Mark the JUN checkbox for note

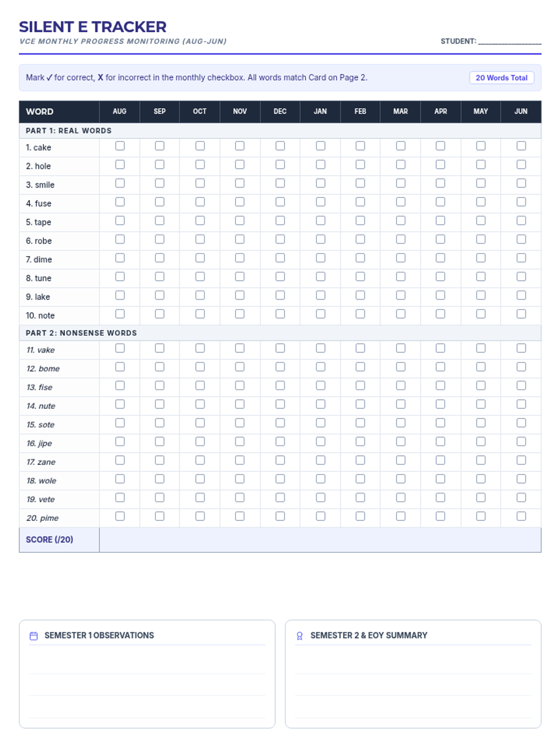pyautogui.click(x=521, y=314)
